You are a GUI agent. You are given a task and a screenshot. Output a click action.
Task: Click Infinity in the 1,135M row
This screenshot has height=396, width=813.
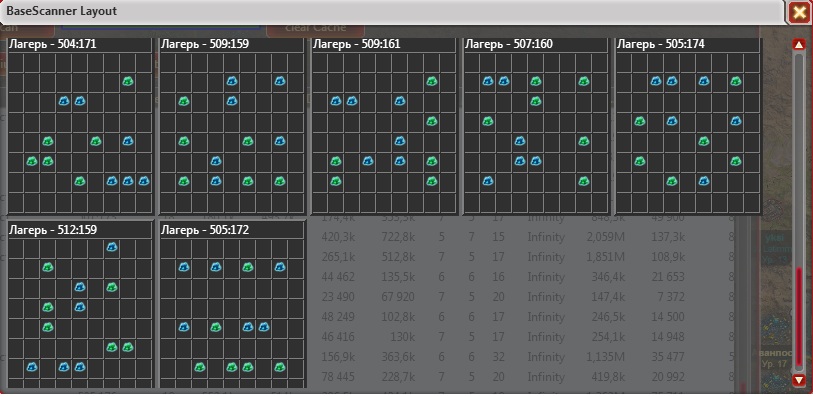546,357
